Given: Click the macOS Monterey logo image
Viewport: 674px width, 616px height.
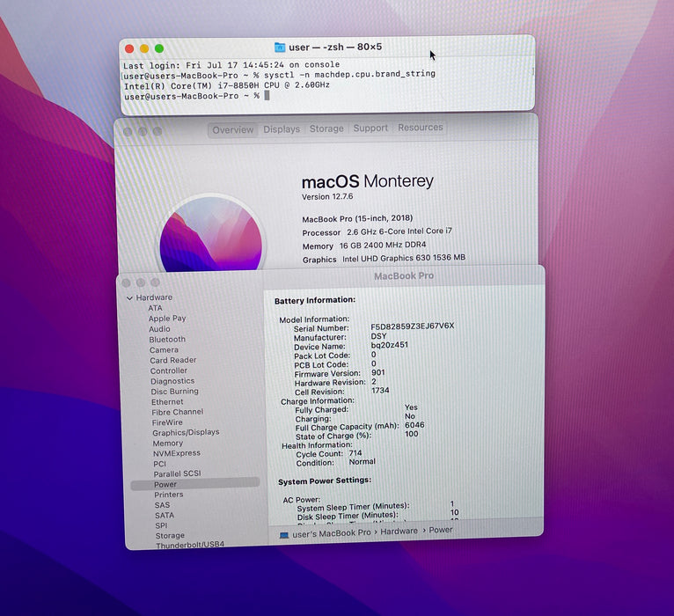Looking at the screenshot, I should click(211, 234).
